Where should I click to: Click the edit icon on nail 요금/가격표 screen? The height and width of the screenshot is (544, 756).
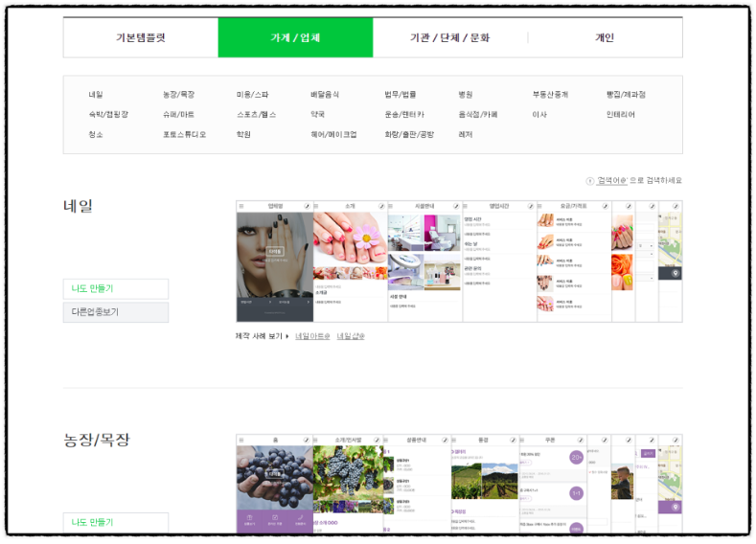click(605, 206)
